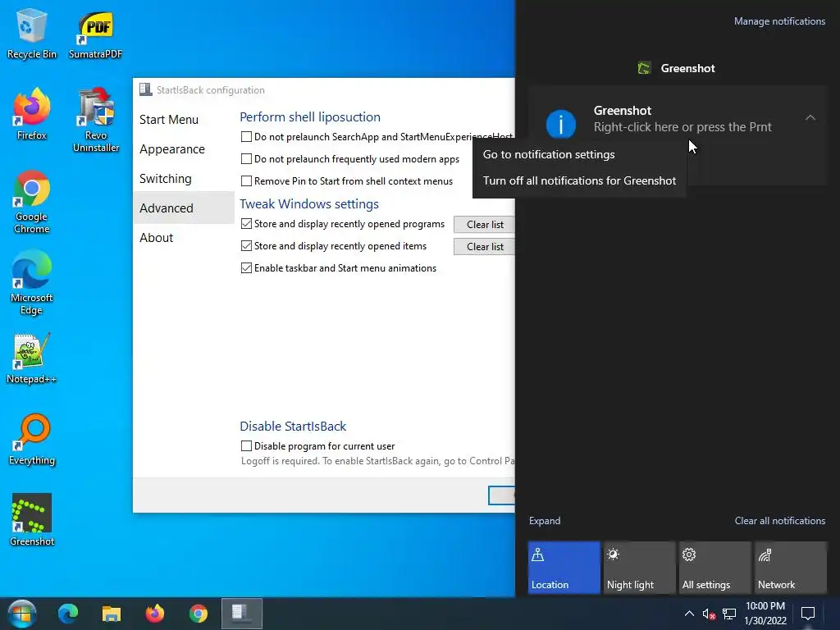Open File Explorer from the taskbar
840x630 pixels.
[112, 614]
